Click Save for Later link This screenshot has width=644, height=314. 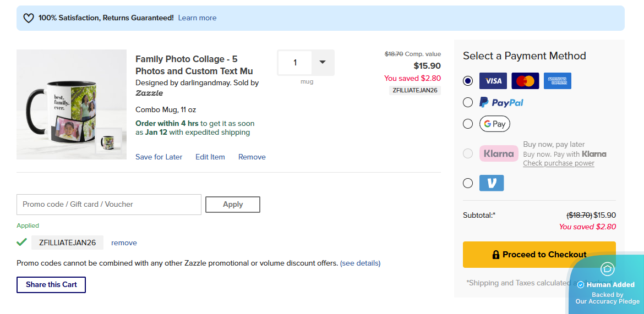tap(159, 157)
